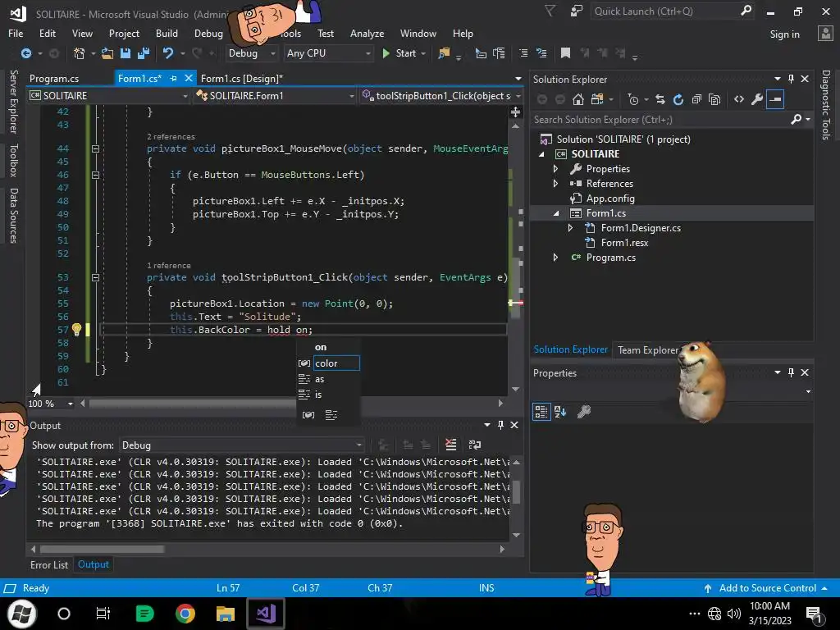Click the Quick Launch search field
The image size is (840, 630).
point(664,11)
